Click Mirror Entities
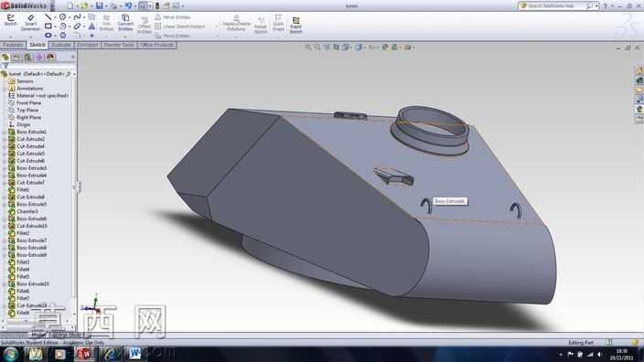Viewport: 644px width, 362px height. (173, 17)
